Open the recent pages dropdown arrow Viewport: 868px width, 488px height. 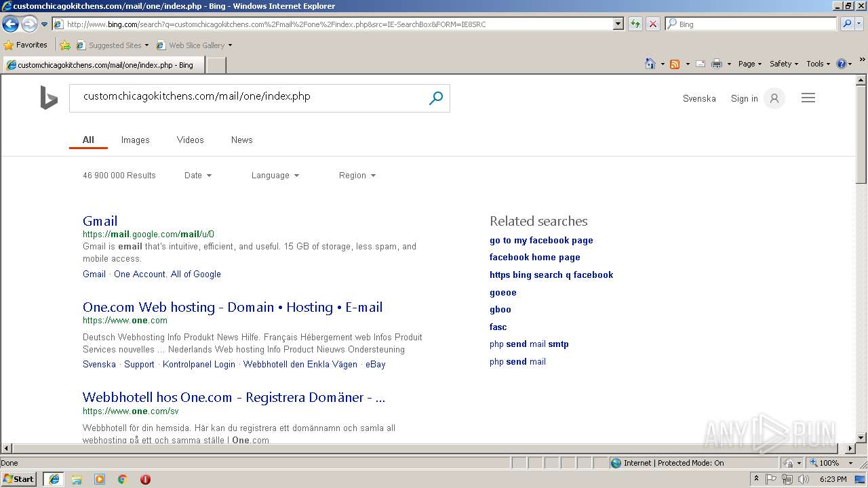[x=44, y=24]
